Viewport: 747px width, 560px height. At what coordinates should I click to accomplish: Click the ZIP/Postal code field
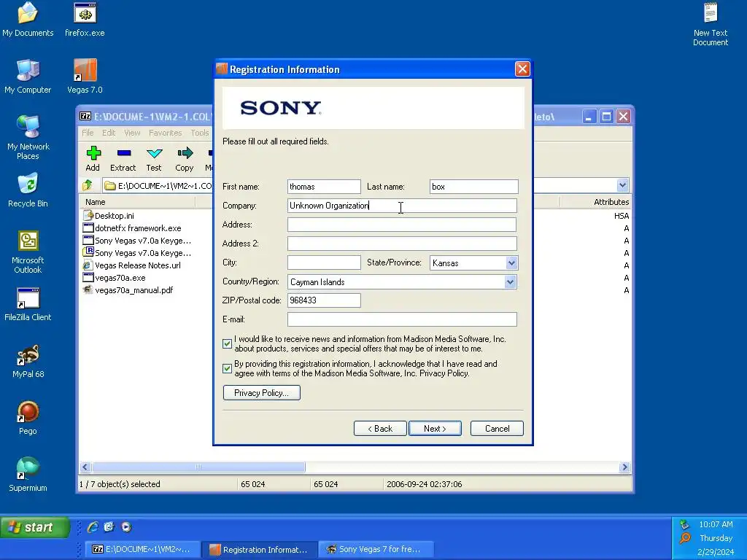click(324, 300)
